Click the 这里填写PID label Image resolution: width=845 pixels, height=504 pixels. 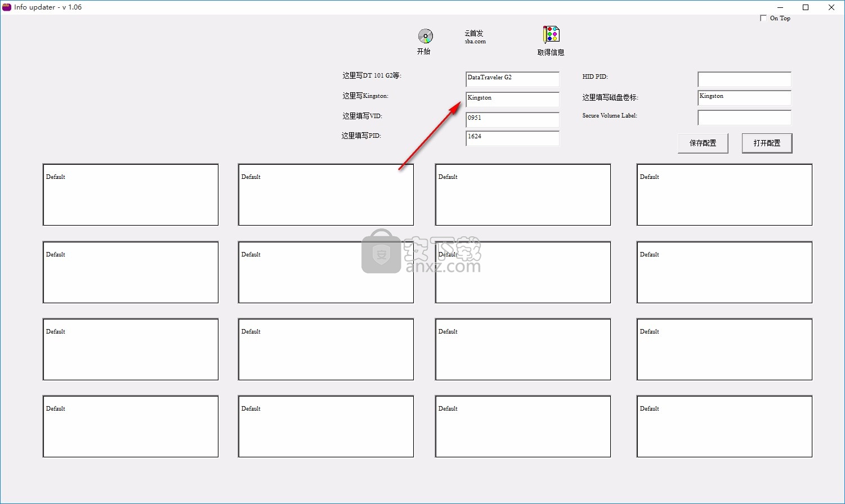click(361, 136)
